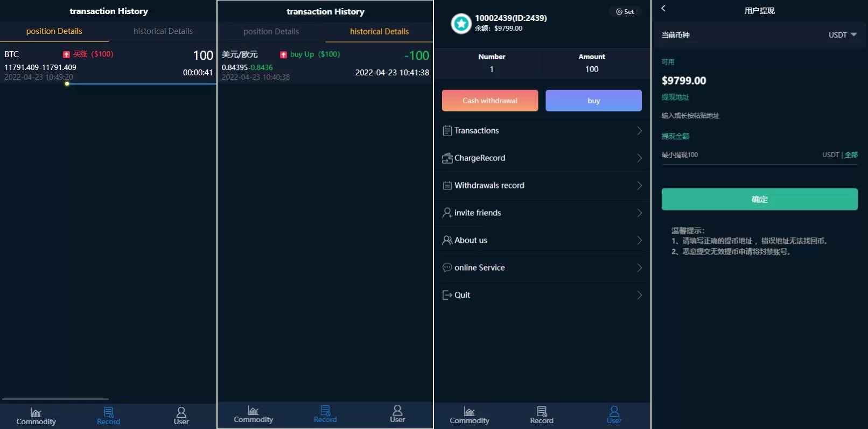Viewport: 868px width, 429px height.
Task: Open the online Service chat icon
Action: point(447,268)
